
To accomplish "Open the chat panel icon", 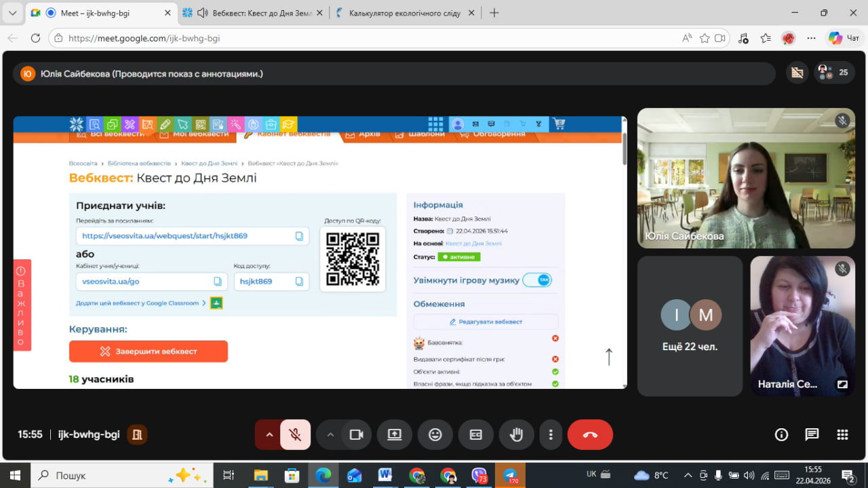I will [812, 435].
